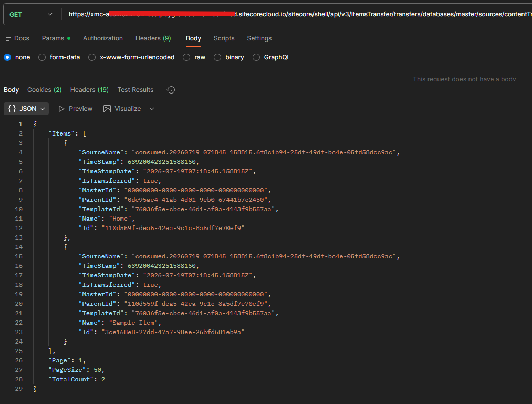
Task: Click the IsTransferred true value on line 18
Action: click(150, 285)
